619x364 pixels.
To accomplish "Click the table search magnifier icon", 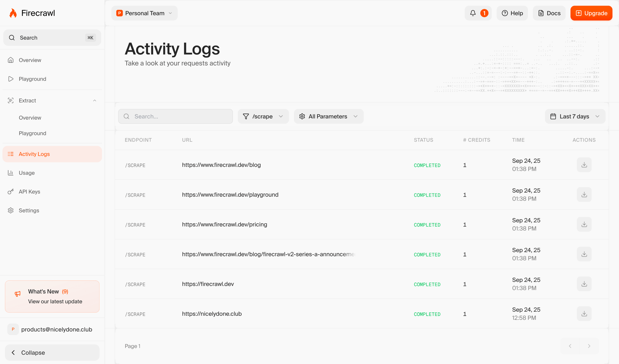I will tap(126, 116).
